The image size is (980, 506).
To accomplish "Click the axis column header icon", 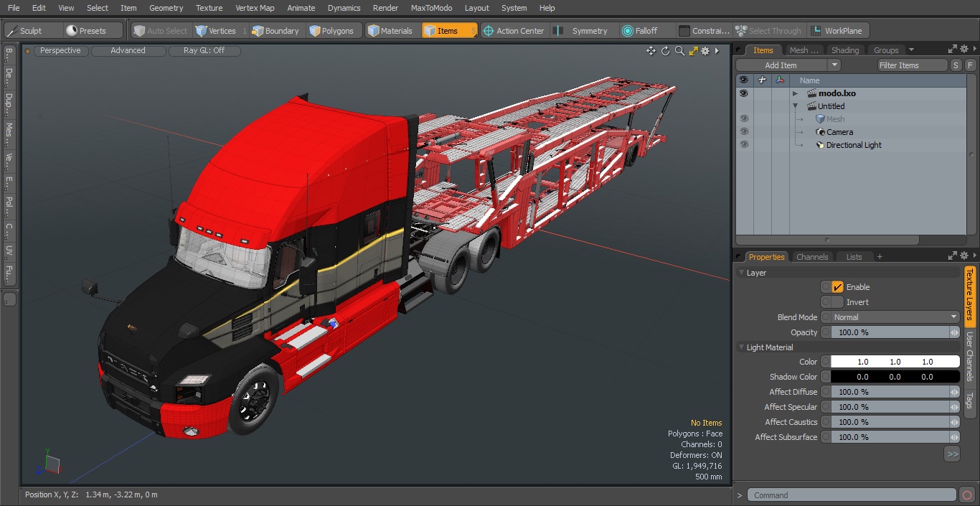I will click(780, 80).
